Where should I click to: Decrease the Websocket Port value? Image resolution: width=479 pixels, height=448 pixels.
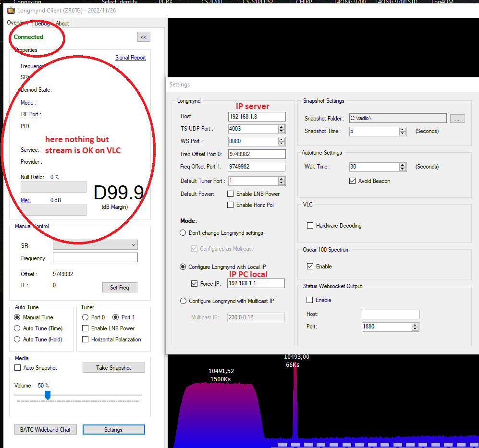click(x=416, y=329)
